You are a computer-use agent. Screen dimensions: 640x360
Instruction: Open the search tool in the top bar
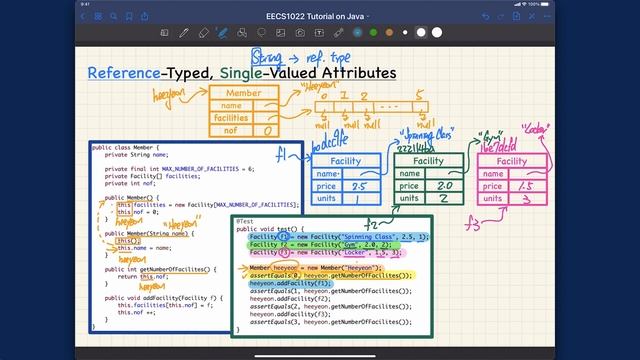[114, 16]
